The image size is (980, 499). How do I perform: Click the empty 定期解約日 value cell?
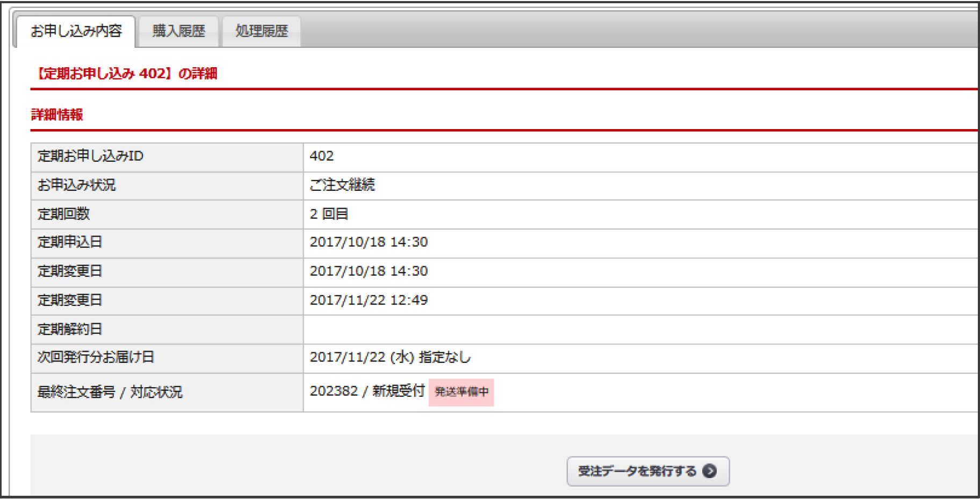(x=639, y=329)
